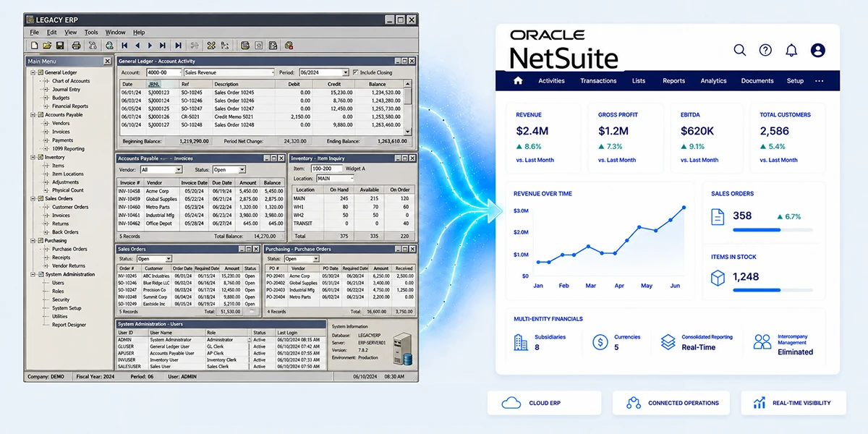Open the Sales Orders Status dropdown
Image resolution: width=868 pixels, height=434 pixels.
tap(169, 259)
